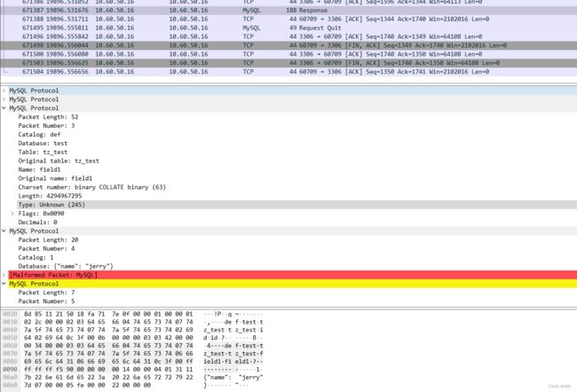Select the Original name: field1 field
This screenshot has width=577, height=392.
[55, 179]
